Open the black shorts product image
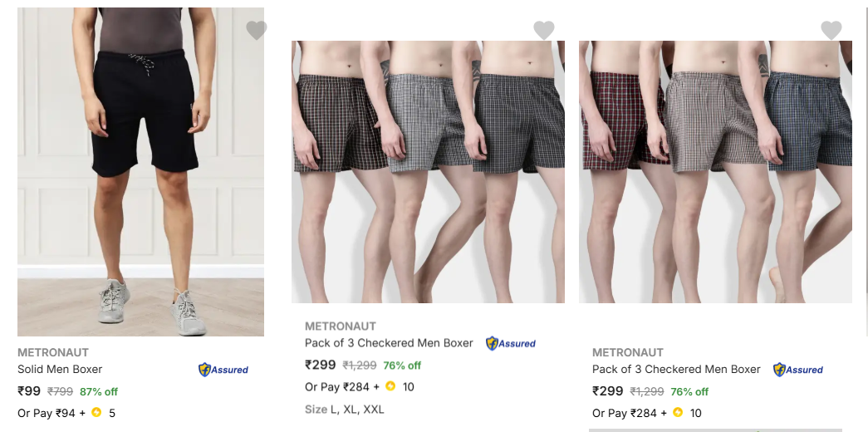Image resolution: width=868 pixels, height=432 pixels. click(140, 172)
